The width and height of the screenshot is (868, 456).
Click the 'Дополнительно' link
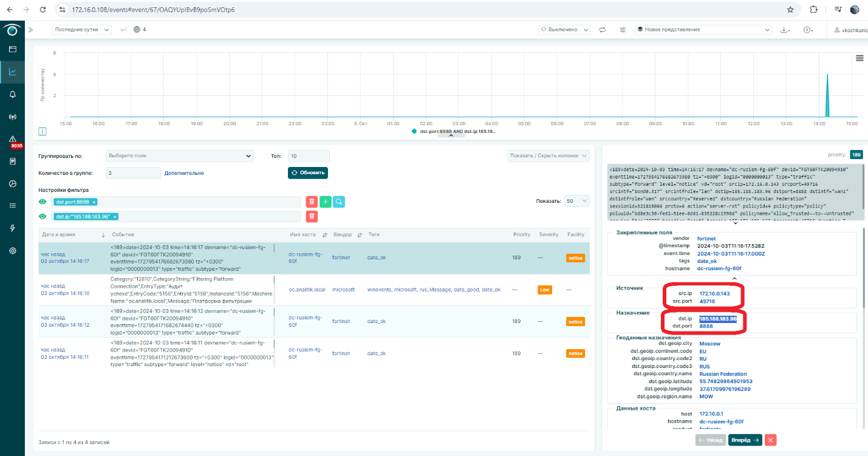[184, 173]
